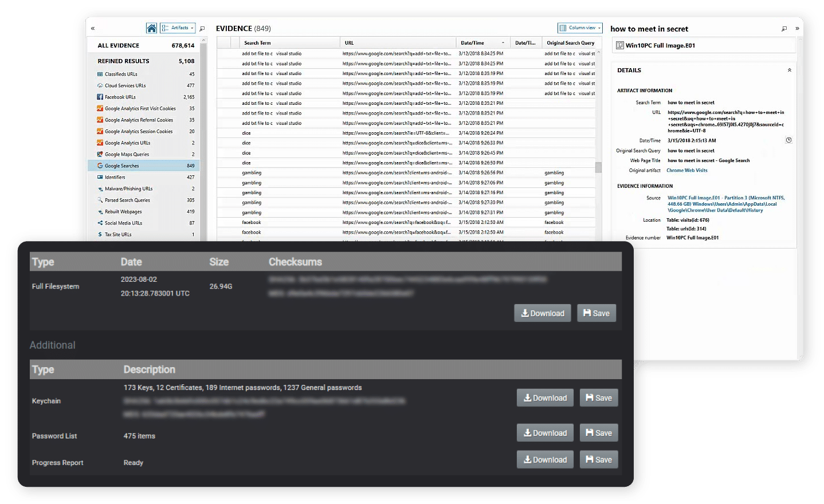Click Google Analytics Session Cookies icon
This screenshot has width=824, height=504.
pyautogui.click(x=100, y=132)
